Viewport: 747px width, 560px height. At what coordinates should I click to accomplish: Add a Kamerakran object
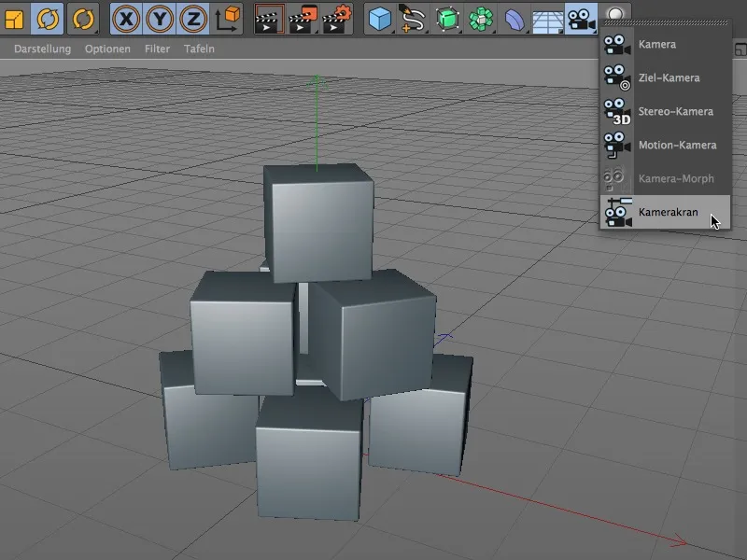point(665,212)
